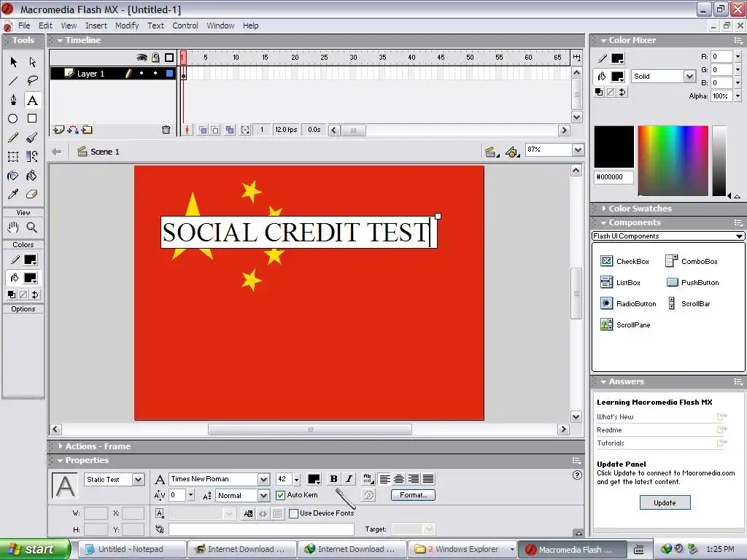Toggle onion skin outlines

[x=215, y=130]
